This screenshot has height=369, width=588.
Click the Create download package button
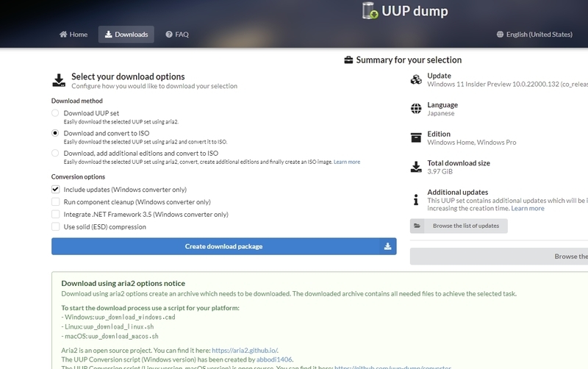pyautogui.click(x=224, y=246)
